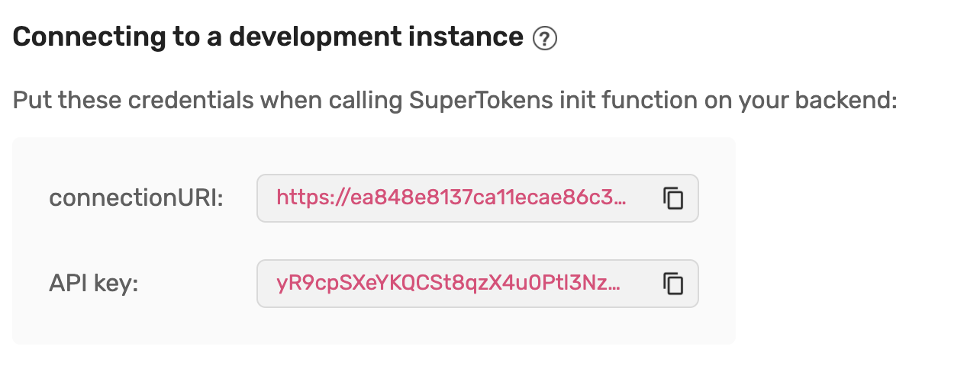980x369 pixels.
Task: Click the truncated https connectionURI value
Action: pos(451,199)
